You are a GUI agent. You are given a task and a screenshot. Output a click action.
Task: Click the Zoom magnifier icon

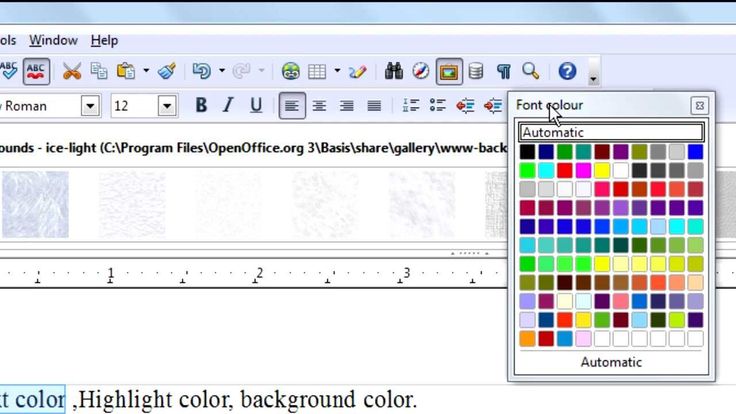(530, 71)
